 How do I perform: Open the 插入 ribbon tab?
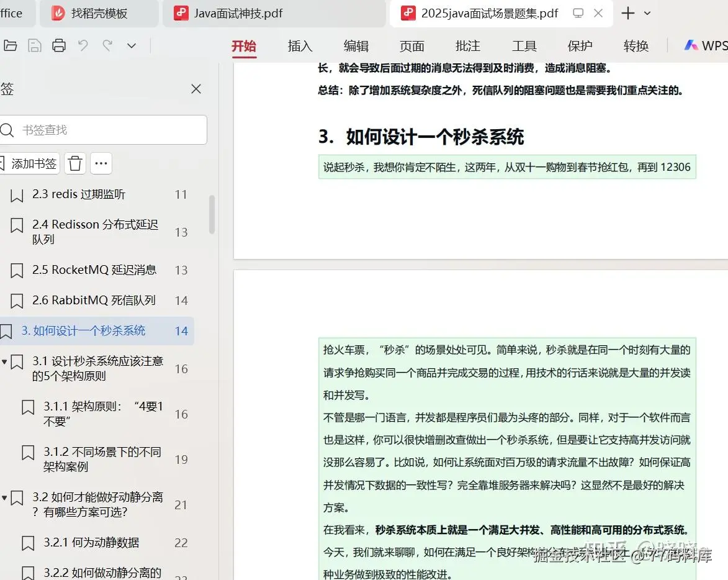click(x=300, y=46)
